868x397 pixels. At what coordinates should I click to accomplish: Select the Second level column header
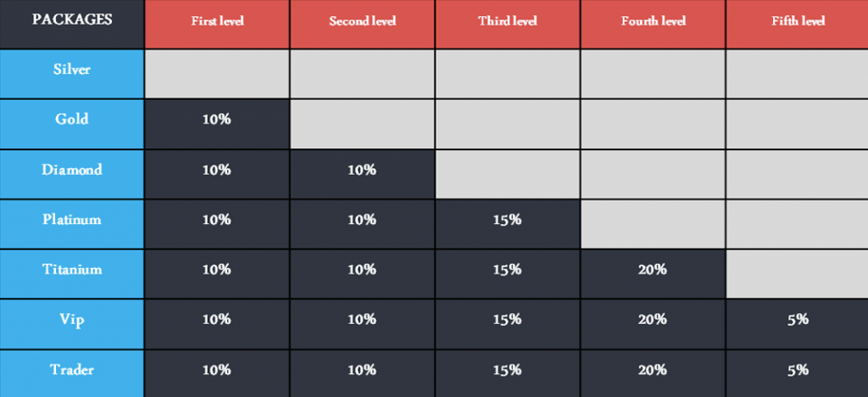[x=362, y=24]
